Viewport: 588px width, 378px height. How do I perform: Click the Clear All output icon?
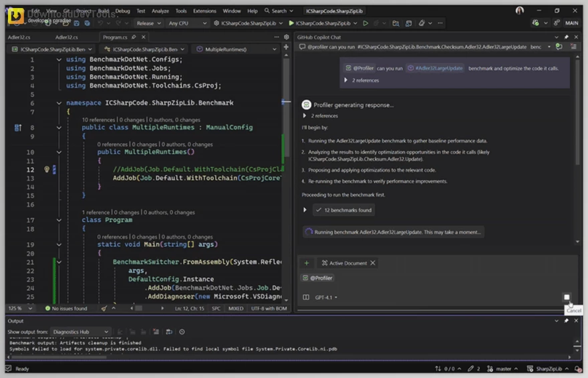coord(156,332)
